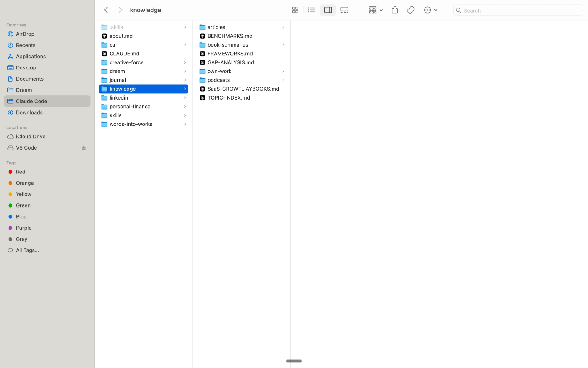Switch to icon view
The width and height of the screenshot is (588, 368).
pos(295,10)
